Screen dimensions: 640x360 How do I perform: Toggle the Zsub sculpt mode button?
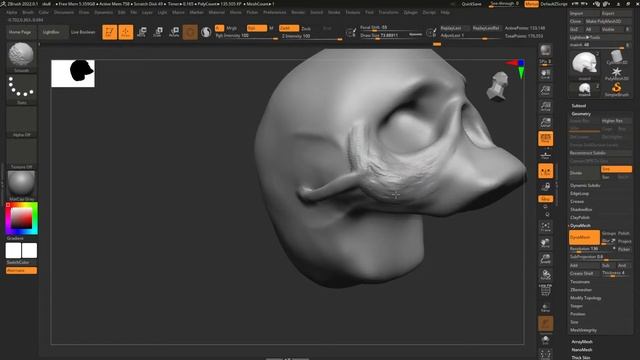click(306, 28)
